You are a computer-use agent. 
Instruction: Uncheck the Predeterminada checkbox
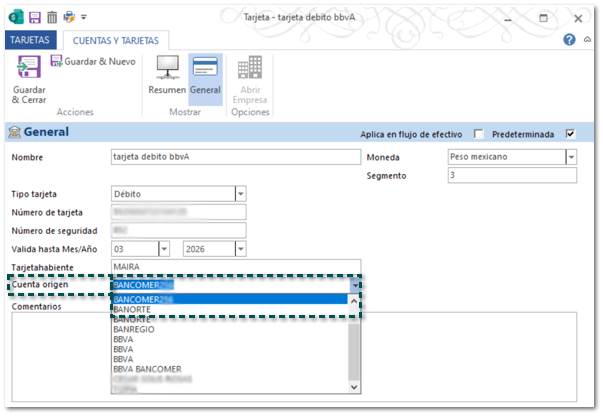click(570, 134)
